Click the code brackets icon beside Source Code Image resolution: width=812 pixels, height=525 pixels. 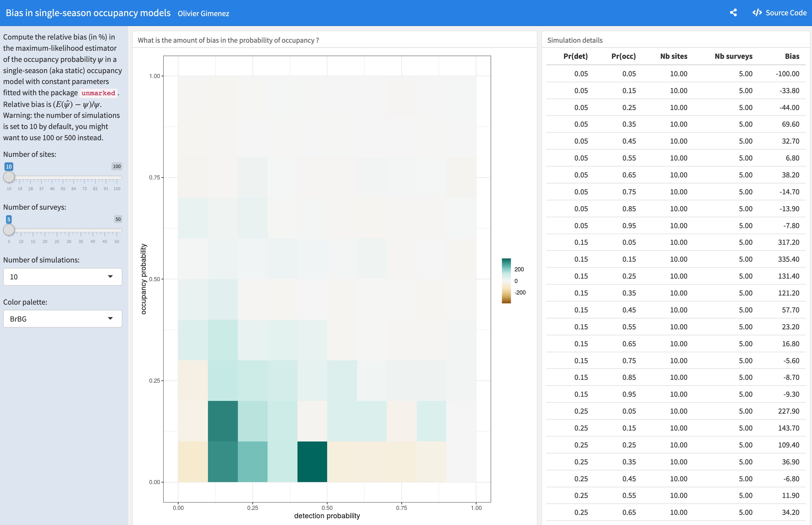point(757,12)
